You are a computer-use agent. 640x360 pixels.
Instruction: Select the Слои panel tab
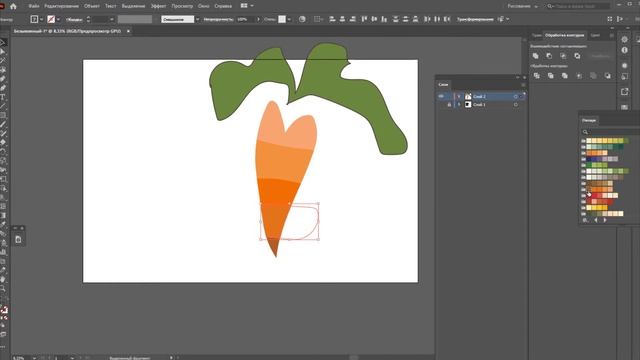point(443,84)
